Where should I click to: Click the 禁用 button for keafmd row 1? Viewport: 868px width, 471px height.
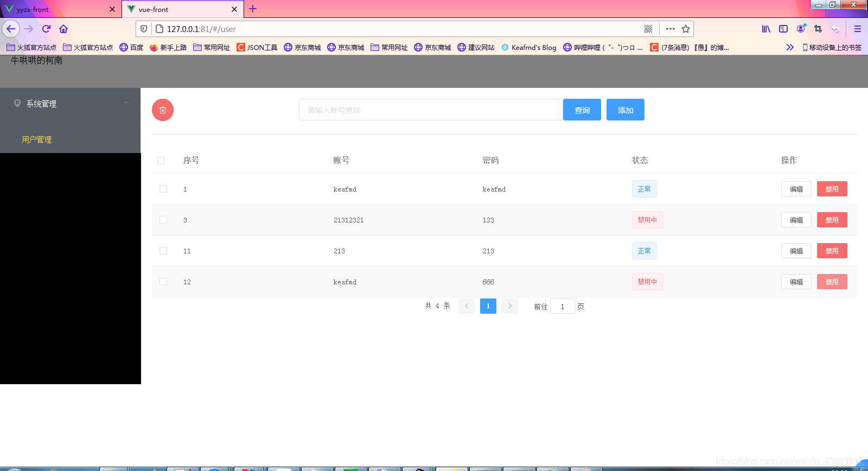tap(832, 189)
